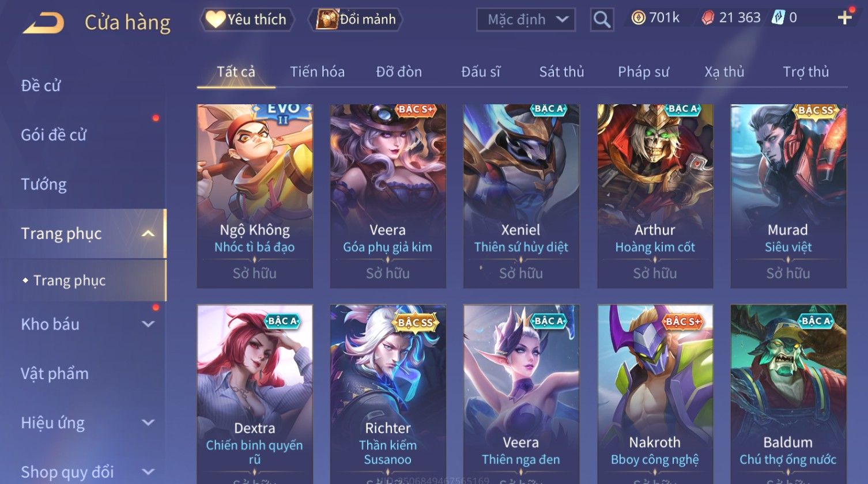The image size is (868, 484).
Task: Open the Mặc định sort dropdown
Action: tap(526, 20)
